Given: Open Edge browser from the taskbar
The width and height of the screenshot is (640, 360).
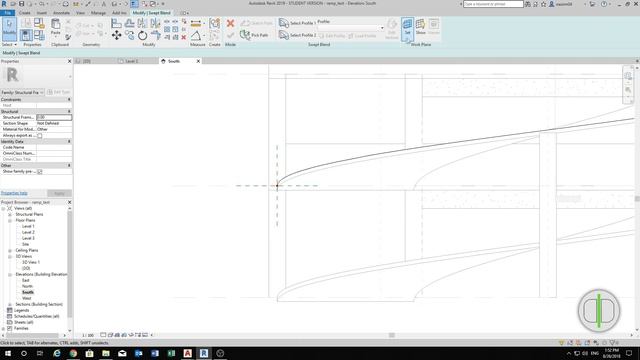Looking at the screenshot, I should point(57,353).
